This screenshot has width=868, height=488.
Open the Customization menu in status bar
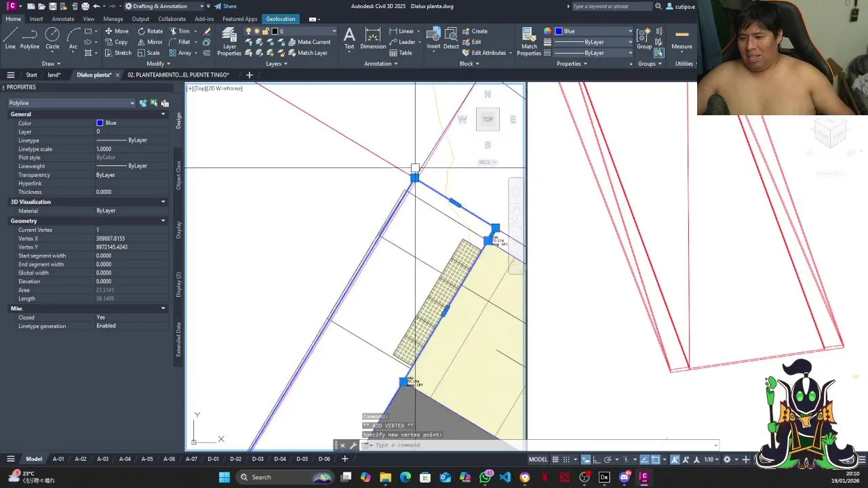click(862, 459)
